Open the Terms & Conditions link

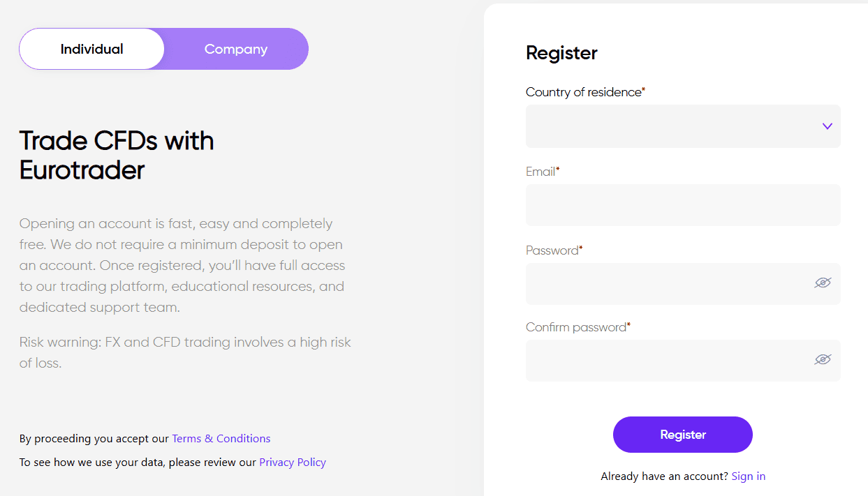coord(221,439)
